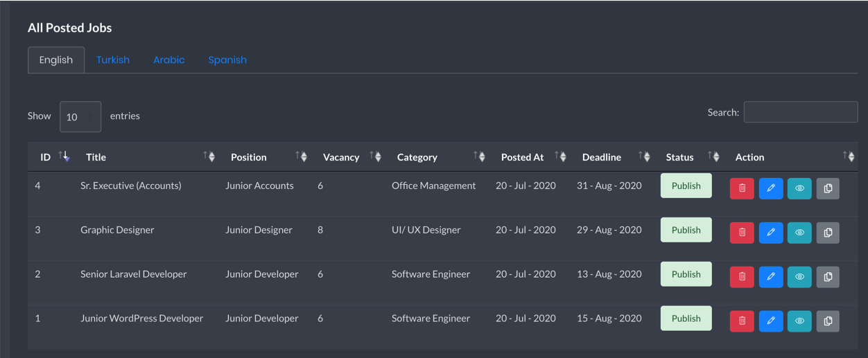
Task: Edit the Graphic Designer job with pencil icon
Action: click(770, 233)
